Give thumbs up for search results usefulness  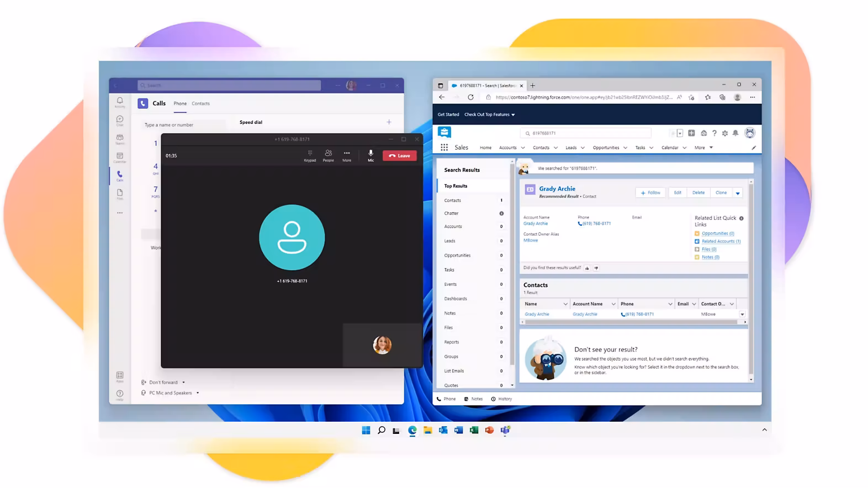pos(587,268)
